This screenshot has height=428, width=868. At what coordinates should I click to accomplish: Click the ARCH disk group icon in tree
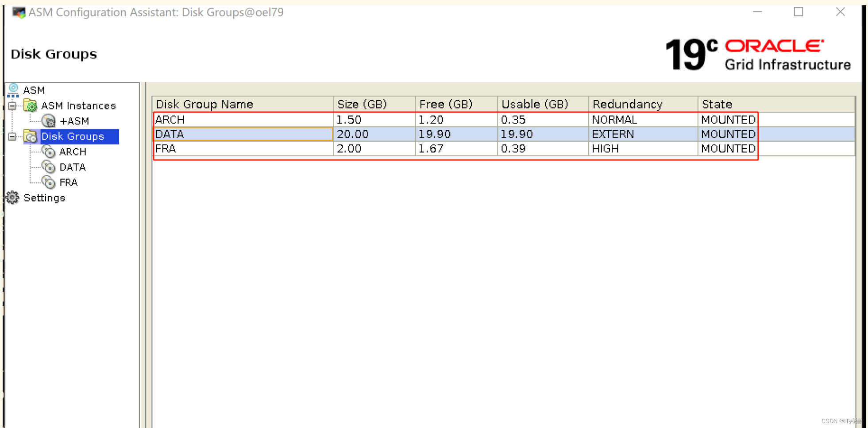[48, 152]
